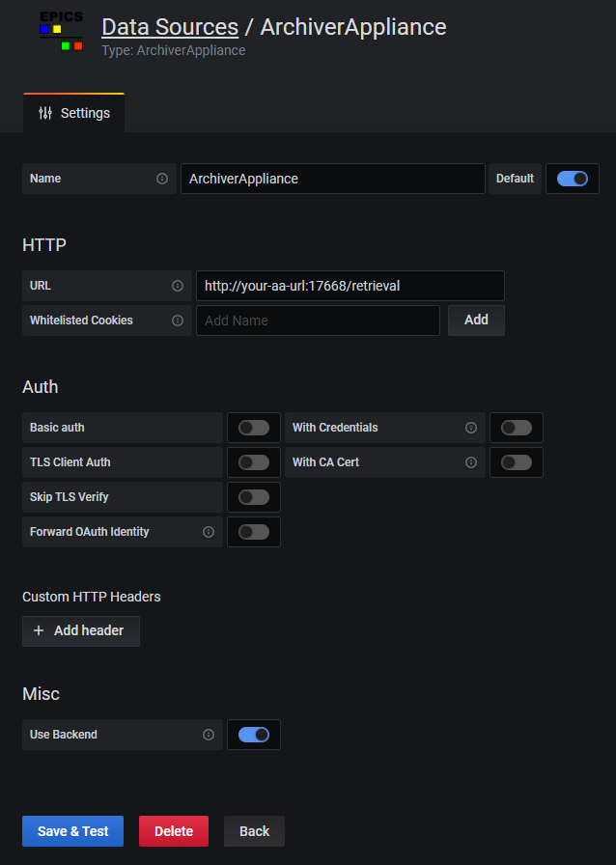This screenshot has height=865, width=616.
Task: Click the Use Backend info icon
Action: (x=209, y=735)
